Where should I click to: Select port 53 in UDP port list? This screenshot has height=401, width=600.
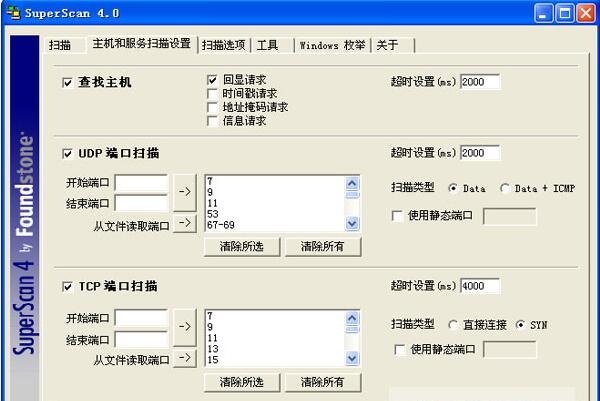tap(213, 214)
